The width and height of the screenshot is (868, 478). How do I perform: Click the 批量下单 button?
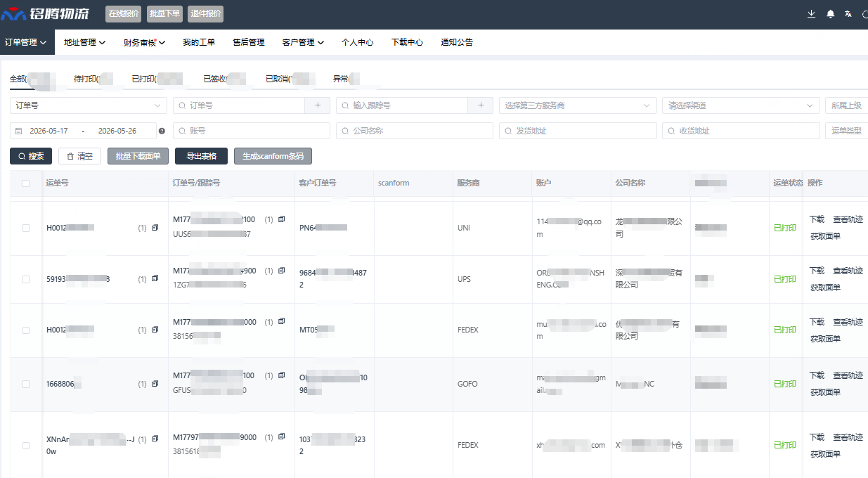(165, 13)
